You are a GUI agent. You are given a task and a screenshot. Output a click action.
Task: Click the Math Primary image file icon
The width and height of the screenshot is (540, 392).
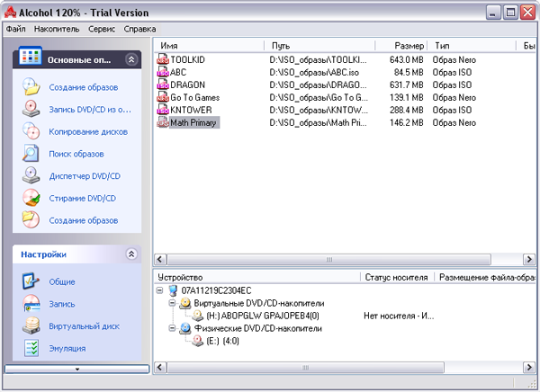(x=163, y=122)
